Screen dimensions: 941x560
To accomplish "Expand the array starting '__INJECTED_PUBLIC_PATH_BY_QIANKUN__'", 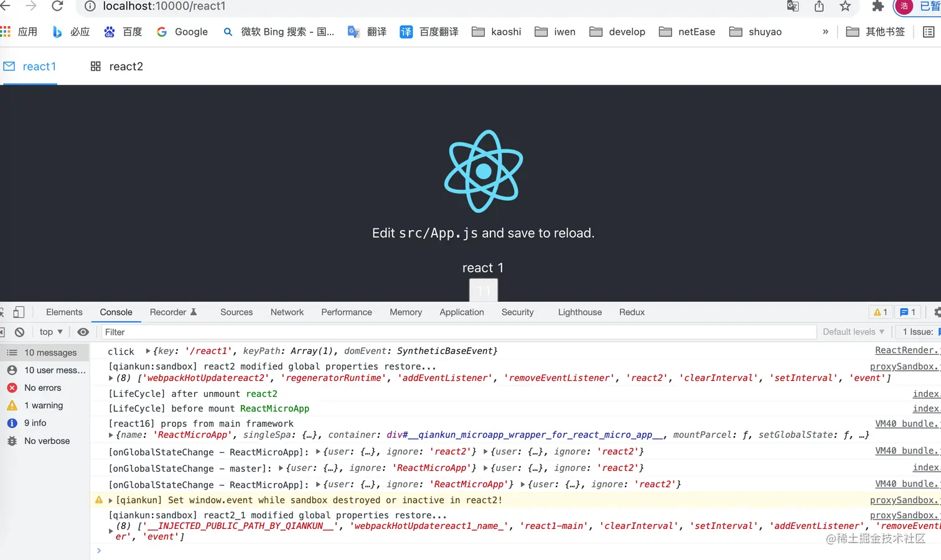I will 111,531.
